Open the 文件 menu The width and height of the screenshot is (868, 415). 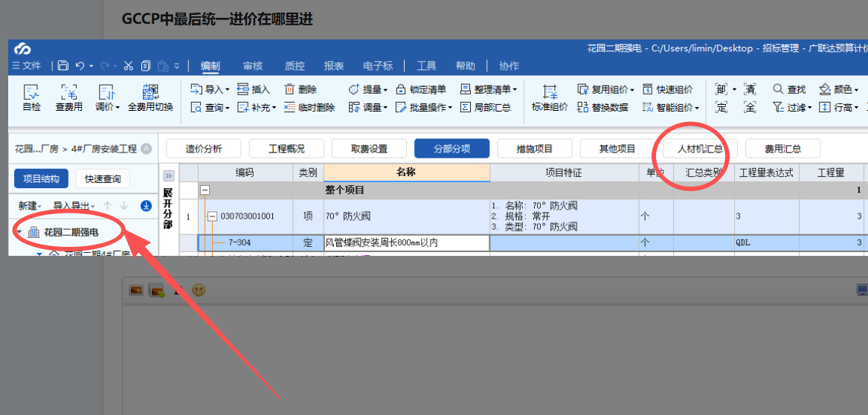[x=26, y=66]
